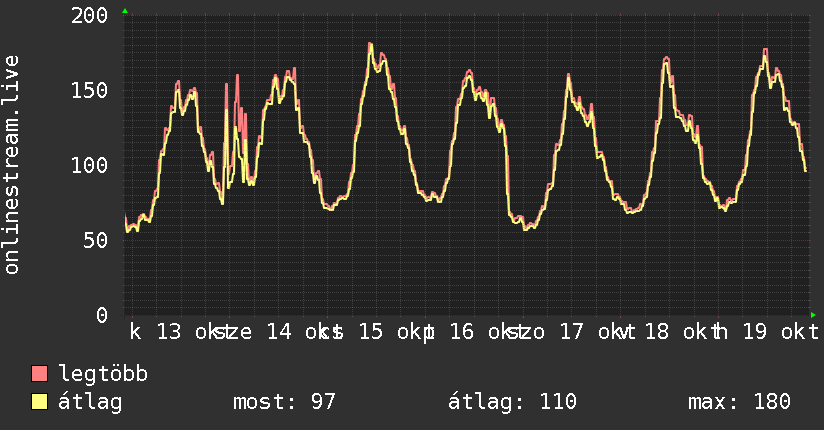Click the y-axis label 150

89,90
